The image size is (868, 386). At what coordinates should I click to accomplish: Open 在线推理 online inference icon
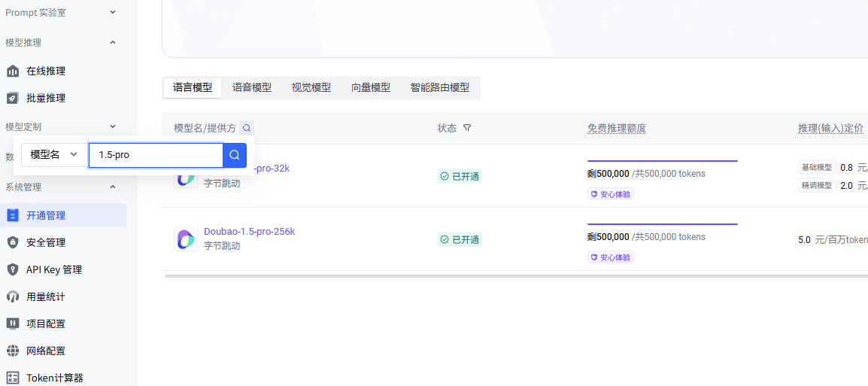coord(12,71)
